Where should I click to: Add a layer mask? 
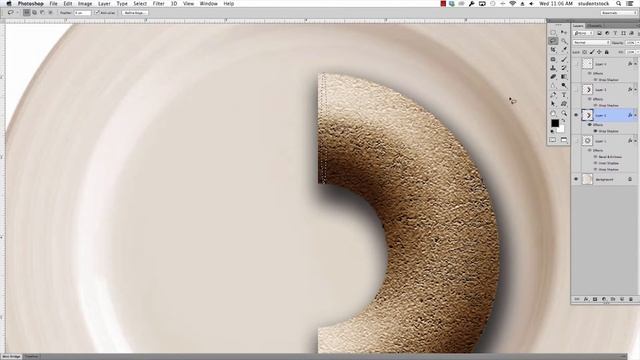tap(595, 299)
